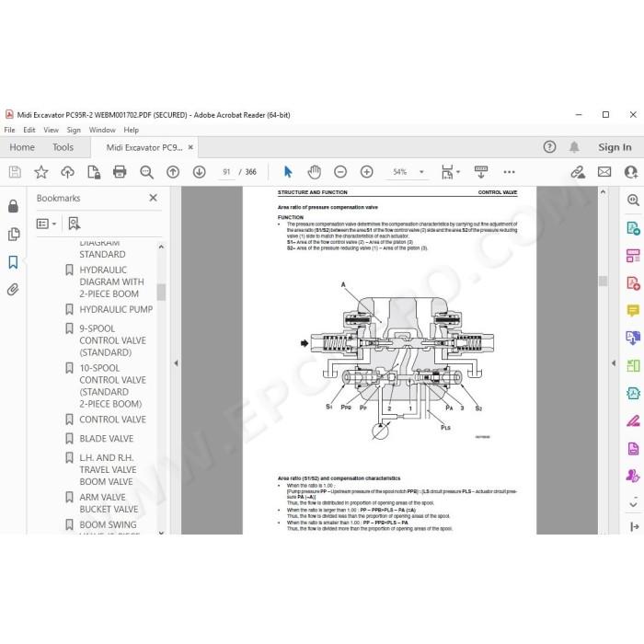
Task: Jump to the BLADE VALVE bookmark
Action: (x=107, y=438)
